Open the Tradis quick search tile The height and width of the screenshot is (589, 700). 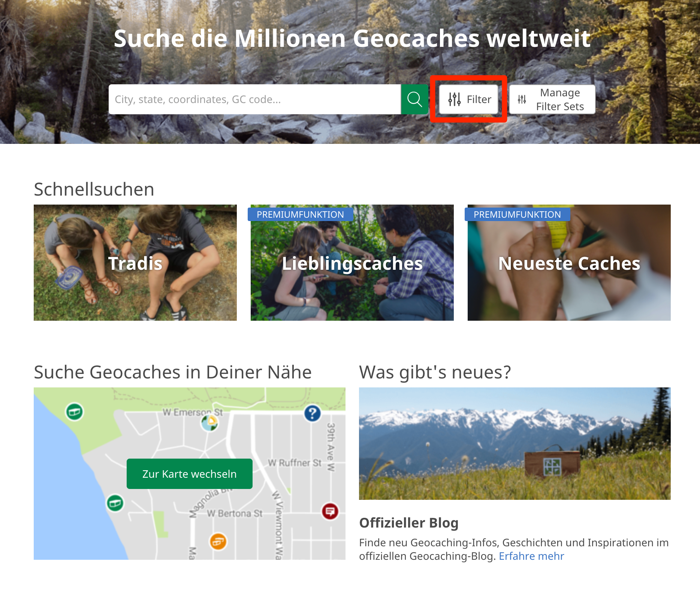135,263
